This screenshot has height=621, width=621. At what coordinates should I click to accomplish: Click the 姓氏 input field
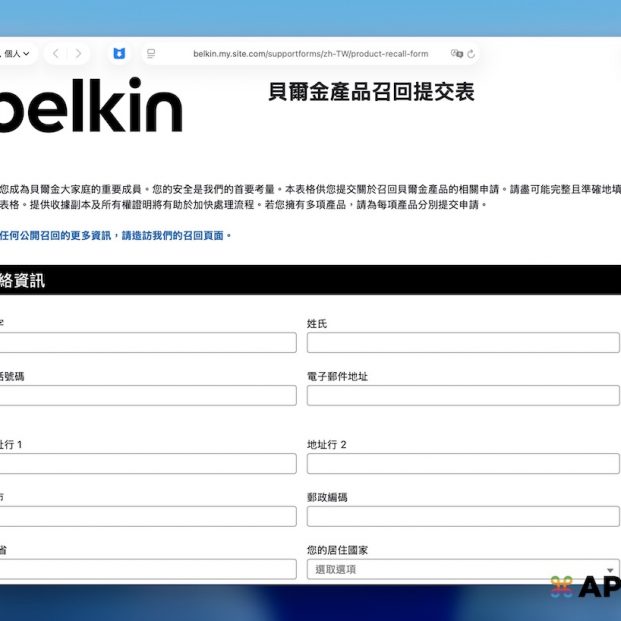[462, 343]
